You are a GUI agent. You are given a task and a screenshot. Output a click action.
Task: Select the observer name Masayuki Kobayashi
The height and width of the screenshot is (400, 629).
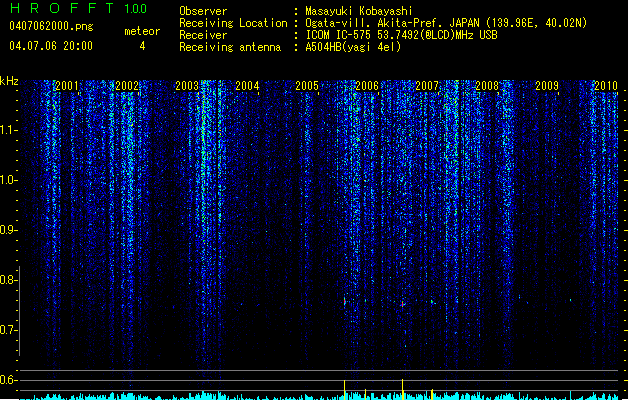tap(359, 11)
